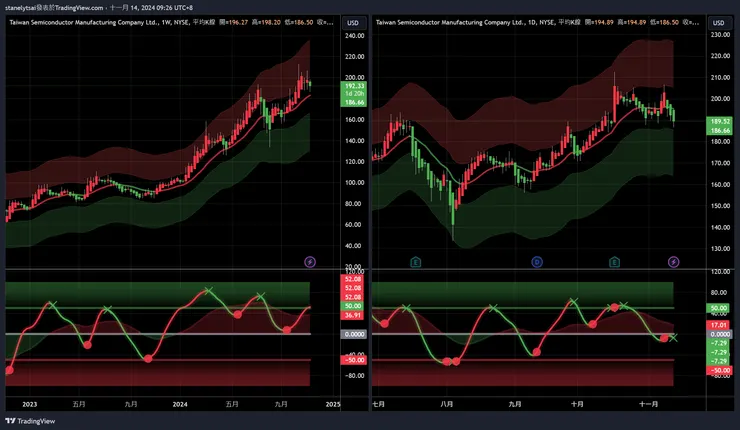Click the 17.01 indicator value label
The image size is (740, 430).
pos(719,325)
